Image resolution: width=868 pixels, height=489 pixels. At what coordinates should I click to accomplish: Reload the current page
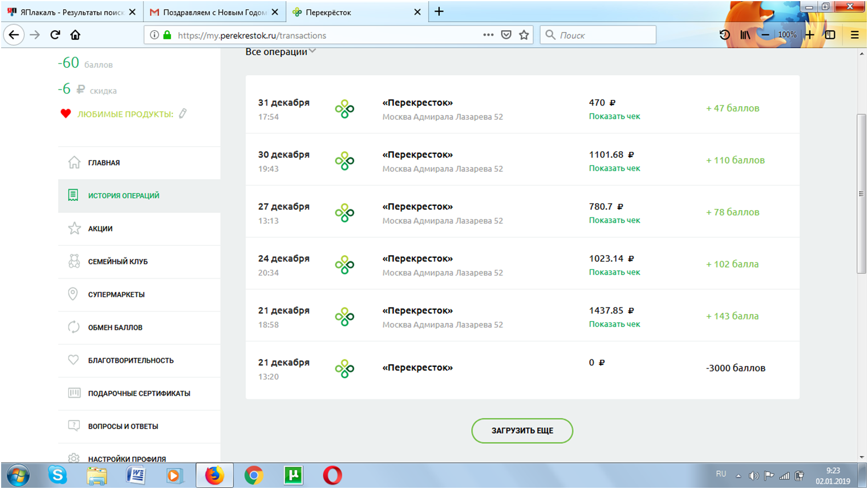pyautogui.click(x=55, y=35)
